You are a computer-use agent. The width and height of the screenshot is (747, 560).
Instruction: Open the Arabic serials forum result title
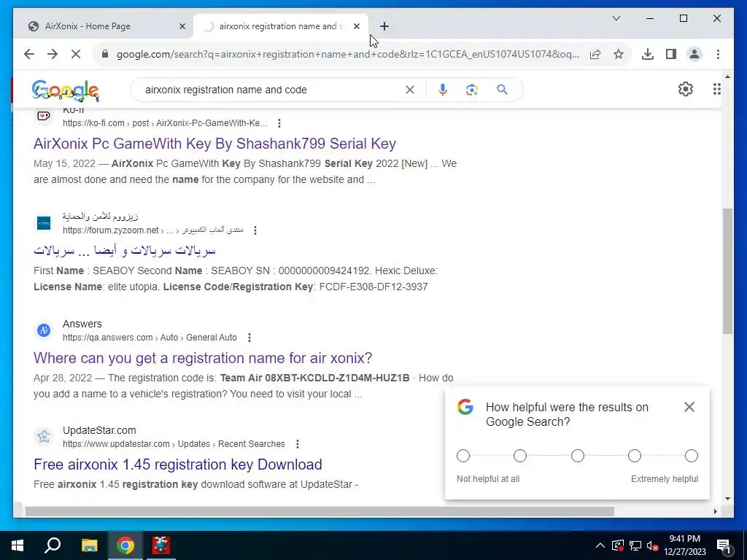[125, 251]
